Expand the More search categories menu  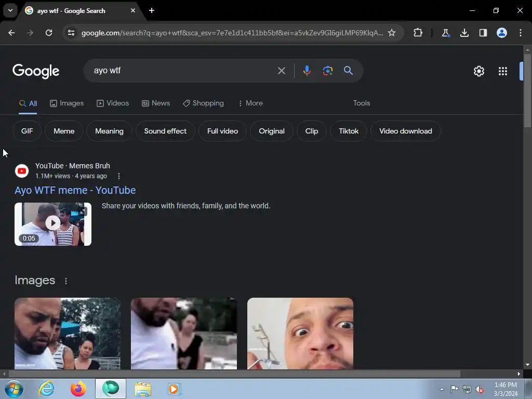pyautogui.click(x=250, y=103)
